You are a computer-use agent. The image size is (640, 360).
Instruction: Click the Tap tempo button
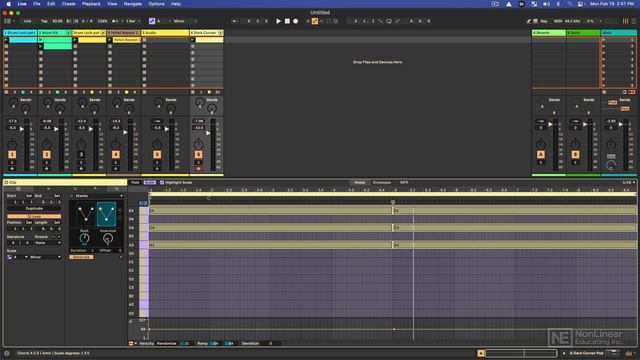pos(44,21)
